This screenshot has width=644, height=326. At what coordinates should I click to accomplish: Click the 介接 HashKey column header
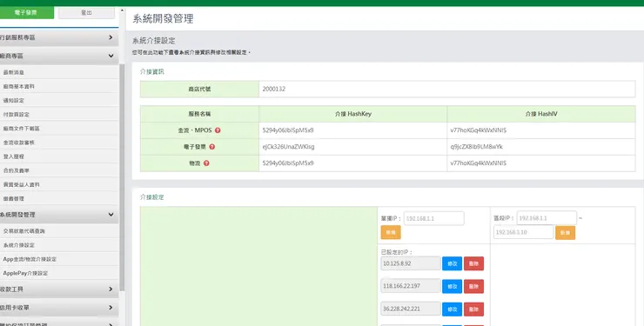point(352,114)
